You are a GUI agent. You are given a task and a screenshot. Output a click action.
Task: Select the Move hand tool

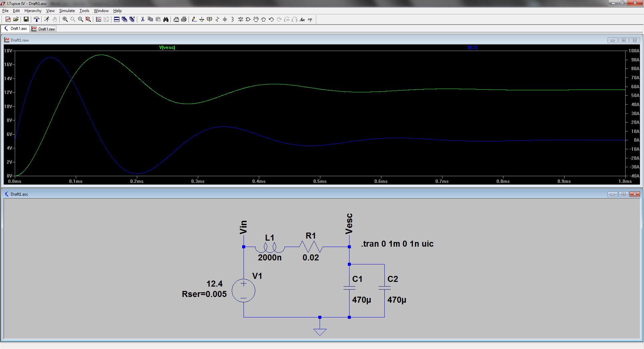point(256,19)
